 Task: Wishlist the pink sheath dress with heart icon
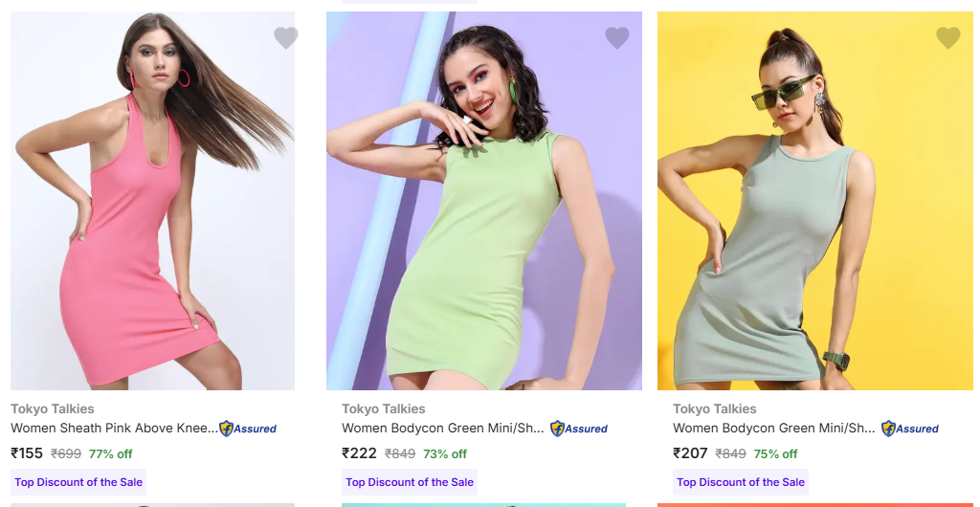coord(286,38)
